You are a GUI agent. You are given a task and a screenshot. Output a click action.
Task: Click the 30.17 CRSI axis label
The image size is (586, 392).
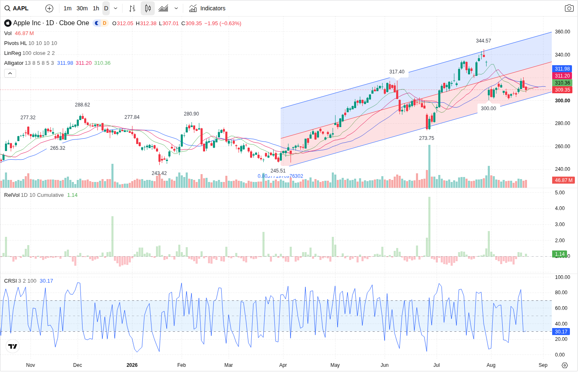561,332
